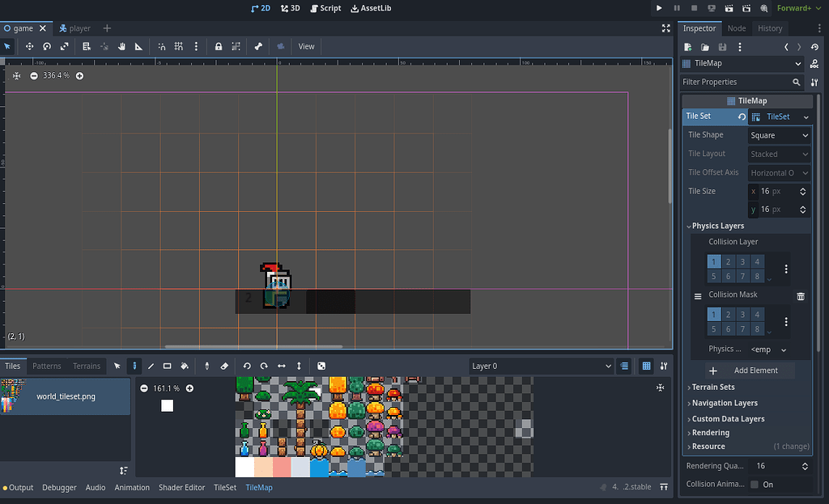Toggle collision mask bit 5
This screenshot has width=829, height=504.
[714, 328]
